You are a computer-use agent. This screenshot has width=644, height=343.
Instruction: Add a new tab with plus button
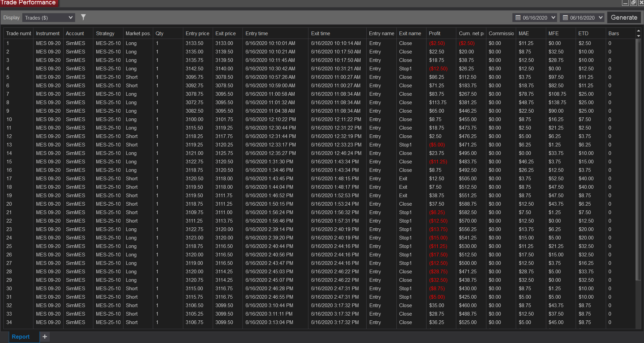(45, 337)
